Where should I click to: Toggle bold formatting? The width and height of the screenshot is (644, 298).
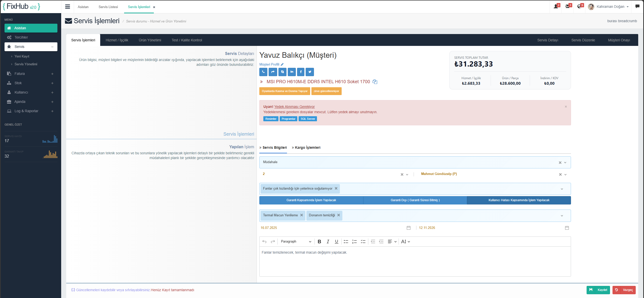tap(319, 242)
